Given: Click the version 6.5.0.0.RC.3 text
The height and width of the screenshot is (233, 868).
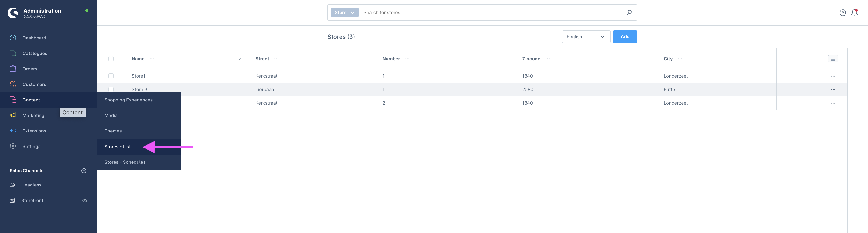Looking at the screenshot, I should (34, 16).
